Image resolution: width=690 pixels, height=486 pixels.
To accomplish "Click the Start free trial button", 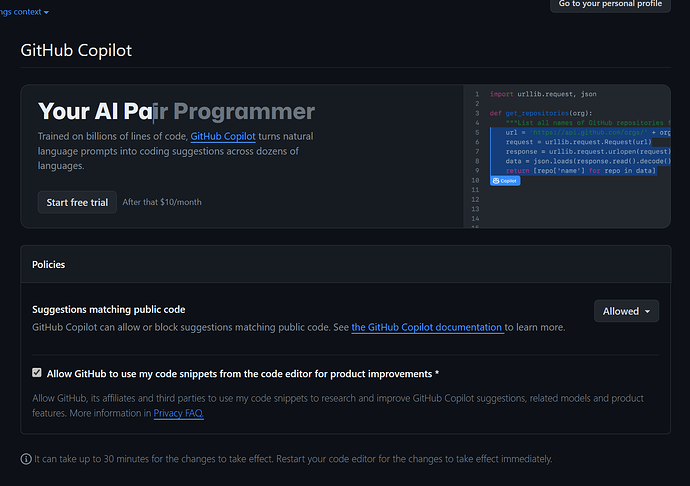I will pyautogui.click(x=77, y=202).
